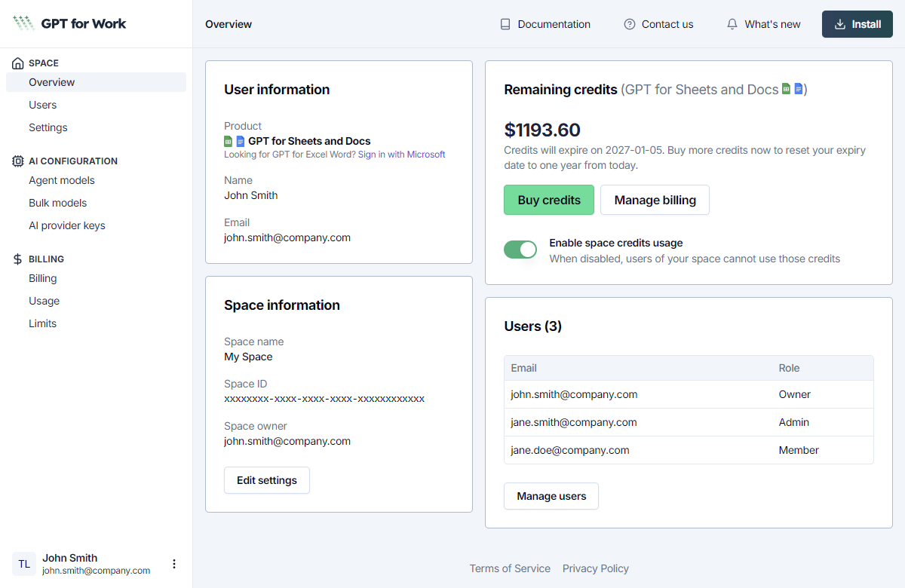Screen dimensions: 905x588
Task: Click the Role column header
Action: pyautogui.click(x=789, y=368)
